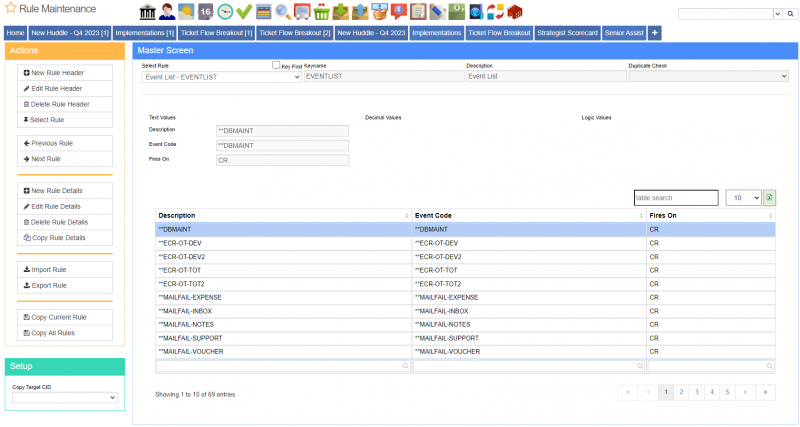Export table using the green Excel icon
The width and height of the screenshot is (800, 427).
pos(769,198)
